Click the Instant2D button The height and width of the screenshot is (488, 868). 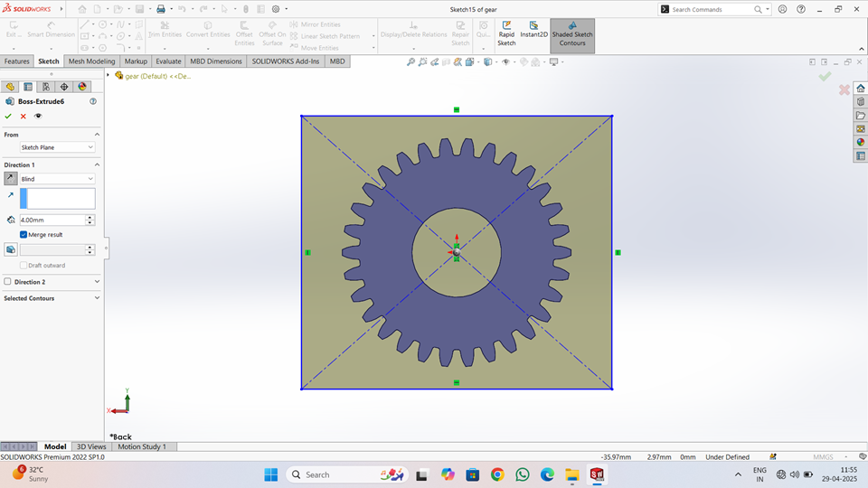coord(533,30)
